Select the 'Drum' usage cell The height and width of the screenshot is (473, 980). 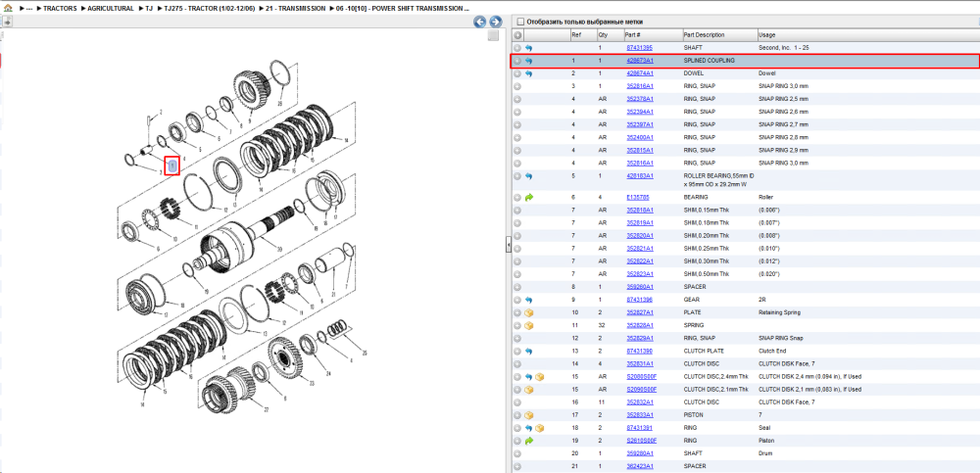pyautogui.click(x=764, y=453)
